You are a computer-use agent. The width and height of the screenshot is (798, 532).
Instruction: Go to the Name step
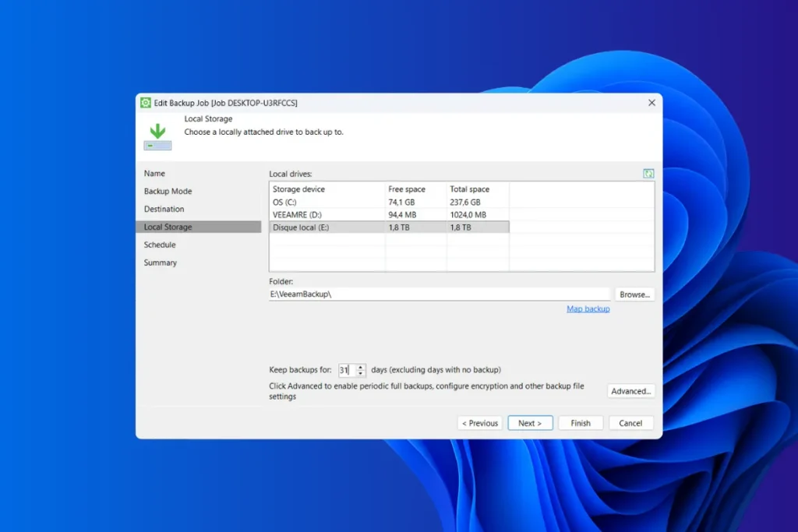click(x=154, y=174)
